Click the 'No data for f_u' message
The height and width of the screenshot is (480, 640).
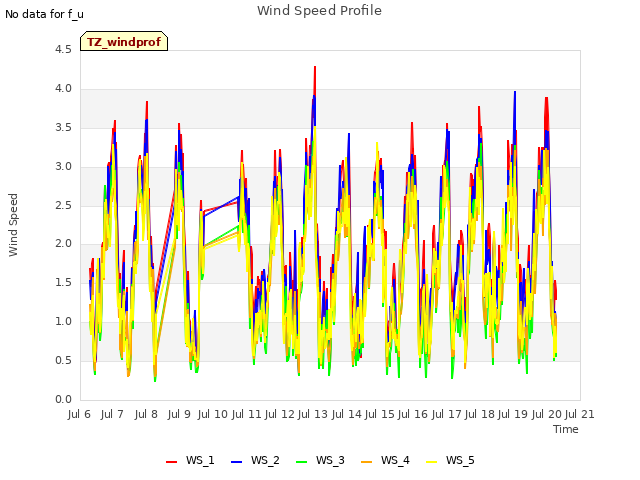coord(44,14)
